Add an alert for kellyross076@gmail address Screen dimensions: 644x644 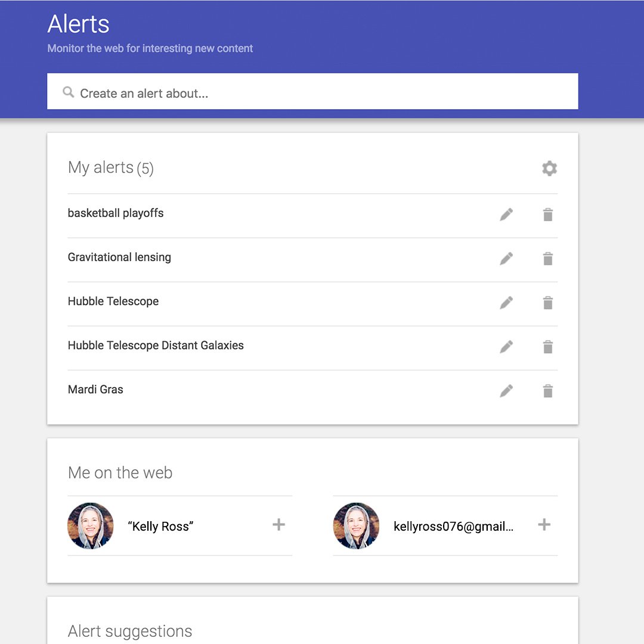coord(543,525)
